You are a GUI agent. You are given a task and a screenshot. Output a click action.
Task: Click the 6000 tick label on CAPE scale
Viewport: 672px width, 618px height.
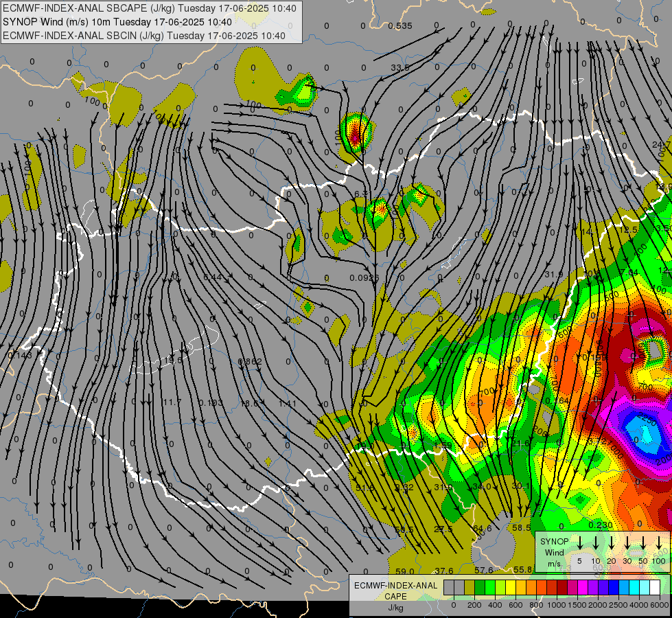660,605
